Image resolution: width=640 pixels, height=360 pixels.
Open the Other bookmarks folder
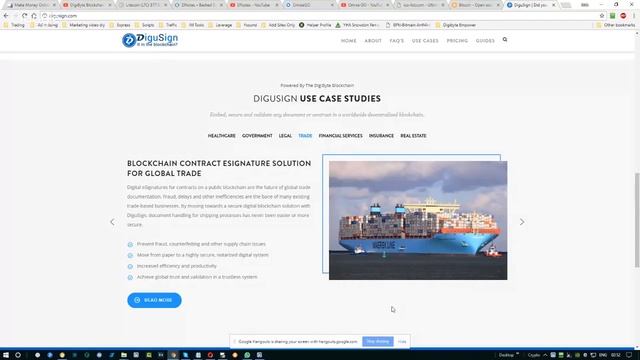pos(616,25)
